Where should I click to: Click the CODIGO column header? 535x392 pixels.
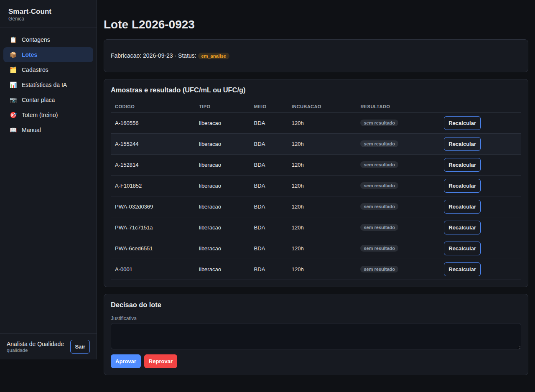coord(125,107)
